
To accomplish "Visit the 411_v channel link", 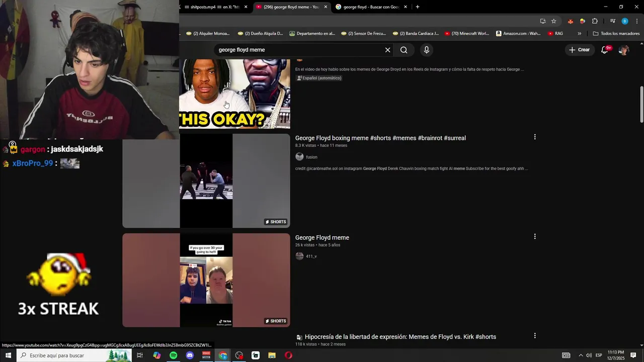I will pos(311,256).
